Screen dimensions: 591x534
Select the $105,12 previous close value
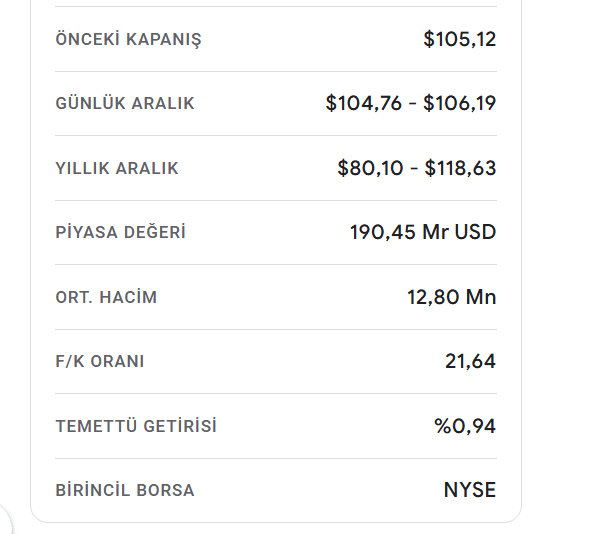pyautogui.click(x=460, y=39)
